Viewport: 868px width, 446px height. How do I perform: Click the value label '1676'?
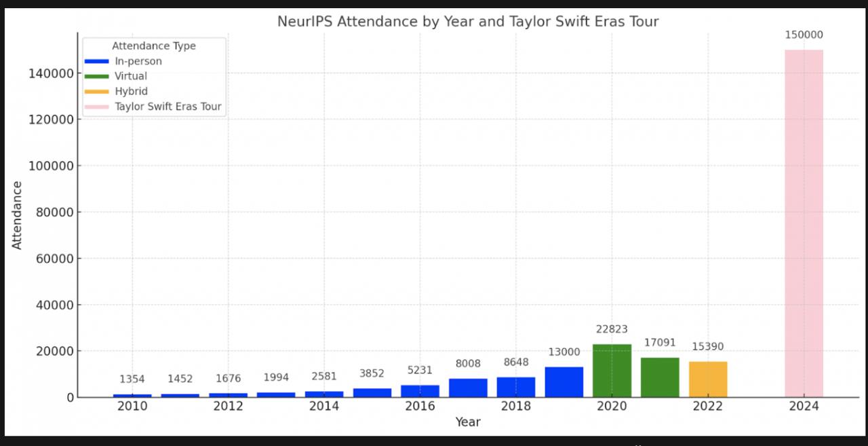229,379
